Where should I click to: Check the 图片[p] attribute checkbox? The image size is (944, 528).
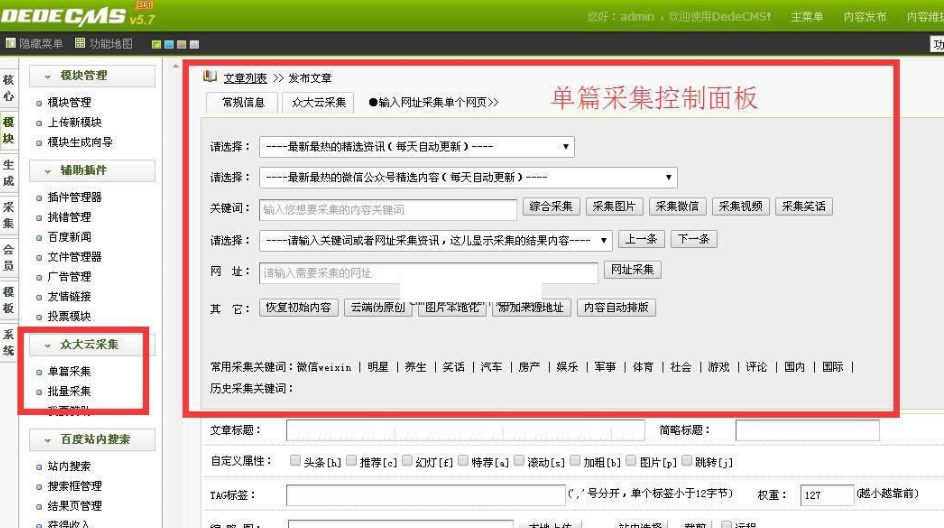click(631, 461)
